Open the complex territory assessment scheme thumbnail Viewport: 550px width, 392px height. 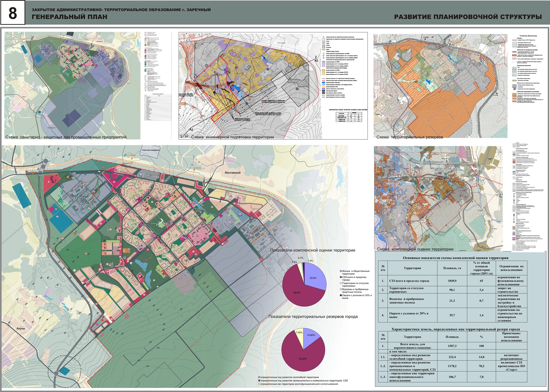point(439,198)
